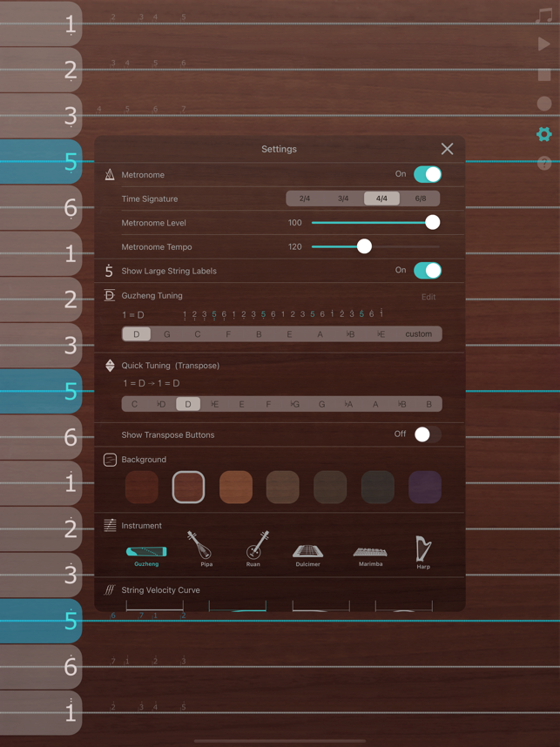
Task: Tap the settings gear icon
Action: (544, 134)
